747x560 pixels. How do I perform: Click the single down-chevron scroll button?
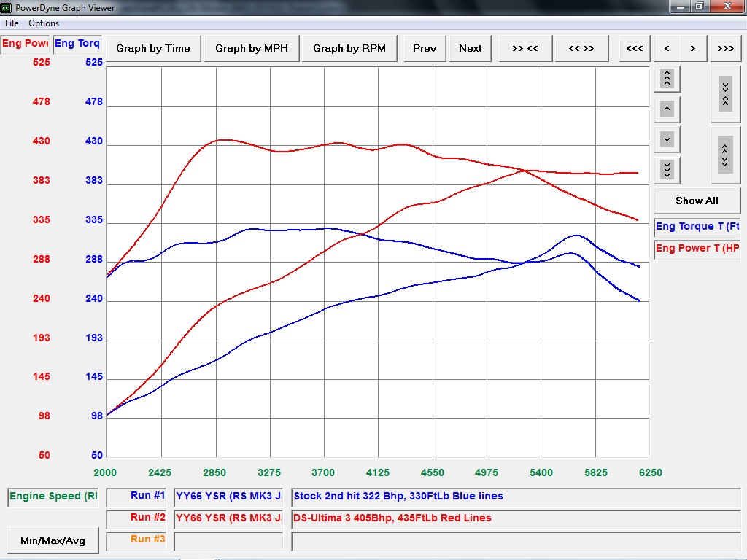(667, 139)
